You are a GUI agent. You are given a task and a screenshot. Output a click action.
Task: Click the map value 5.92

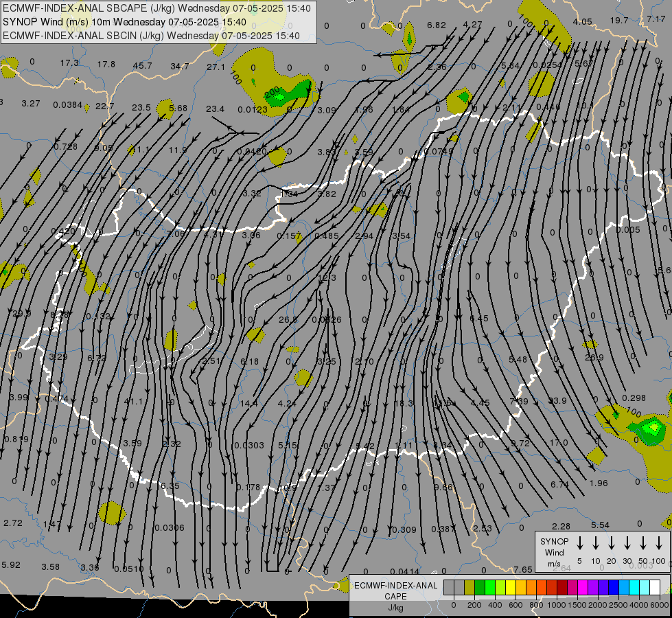pos(11,565)
